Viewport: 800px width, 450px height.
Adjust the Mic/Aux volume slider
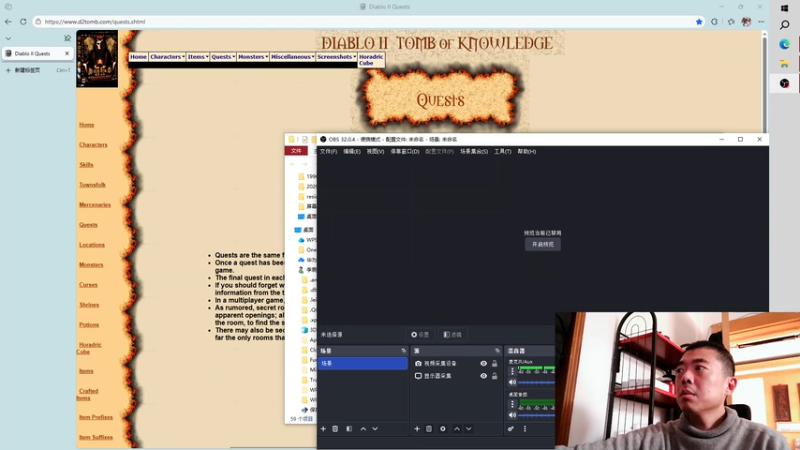click(x=537, y=382)
